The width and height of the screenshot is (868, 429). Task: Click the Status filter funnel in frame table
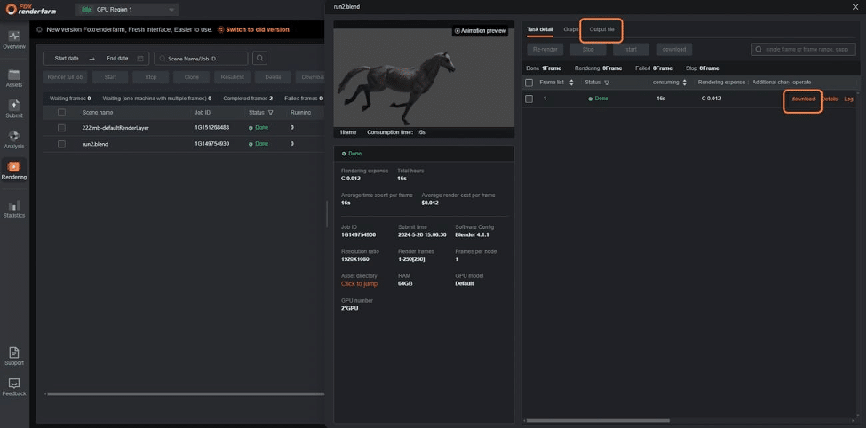[x=607, y=83]
